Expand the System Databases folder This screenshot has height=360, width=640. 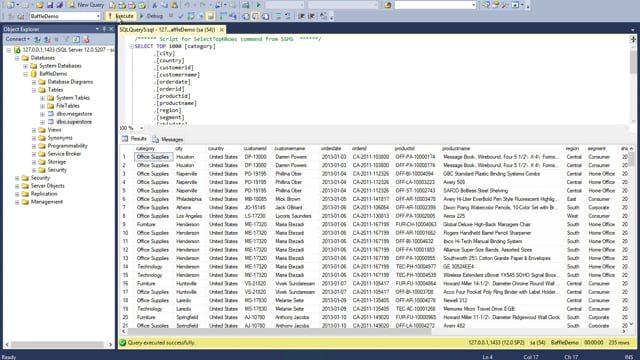pos(25,66)
